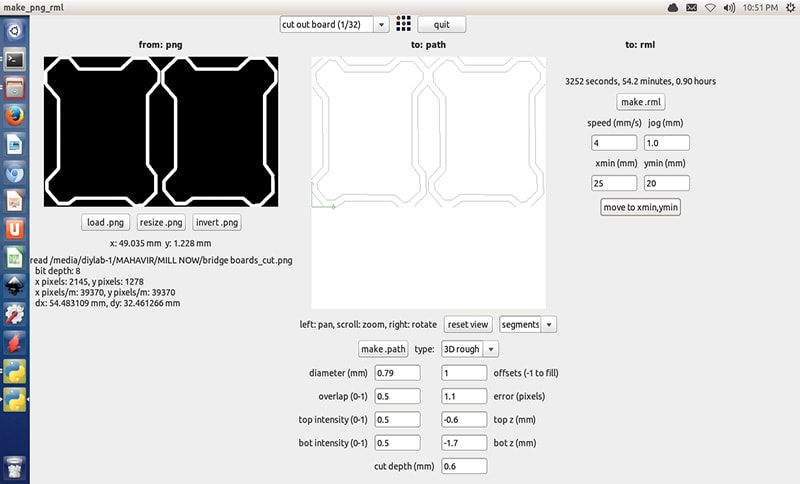Viewport: 800px width, 484px height.
Task: Open LibreOffice Calc dock icon
Action: point(14,258)
